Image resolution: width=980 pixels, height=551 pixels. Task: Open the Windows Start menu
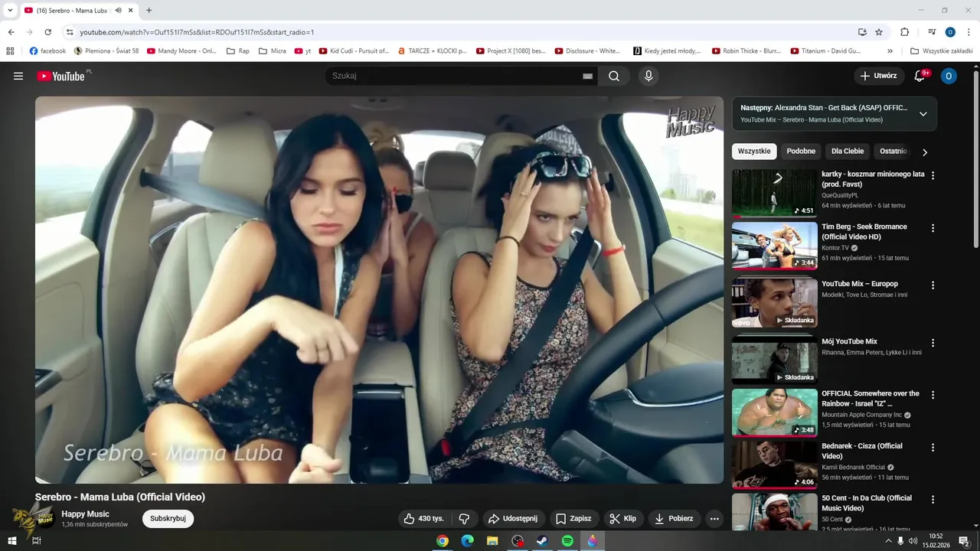12,540
